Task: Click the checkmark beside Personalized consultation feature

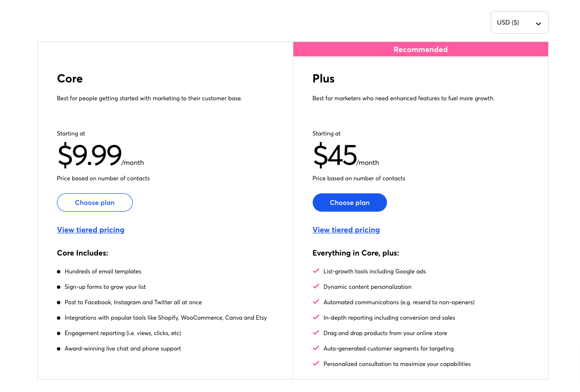Action: [x=316, y=364]
